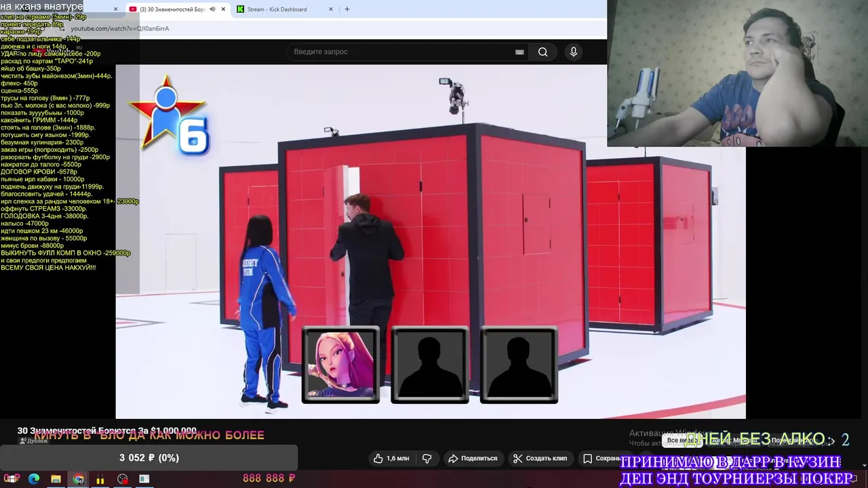Select the 'Все видео' filter chip
This screenshot has height=488, width=868.
click(684, 441)
